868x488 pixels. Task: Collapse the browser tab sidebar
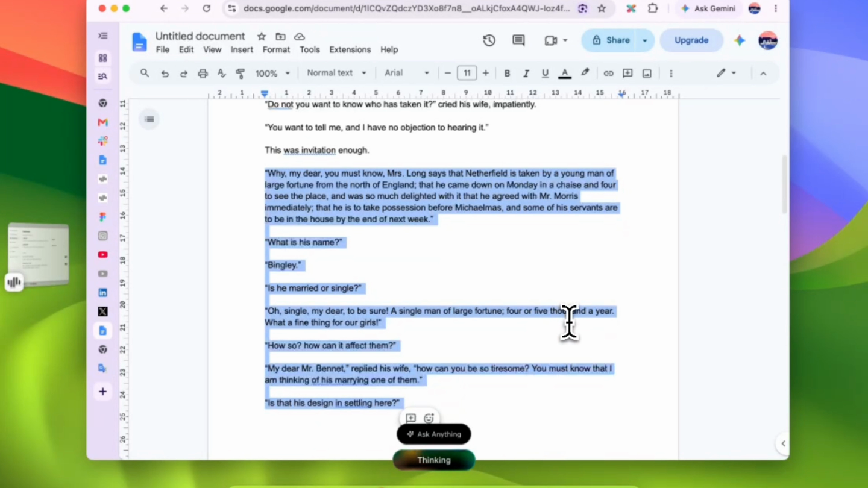point(103,36)
